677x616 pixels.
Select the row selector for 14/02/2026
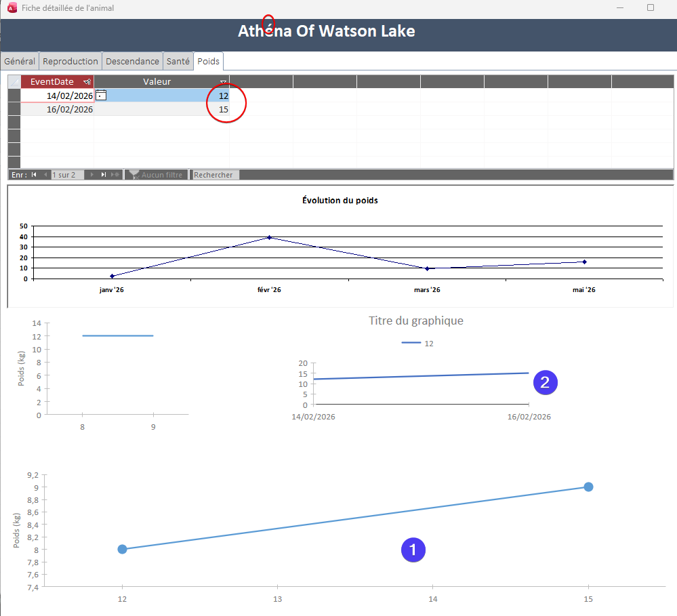point(14,96)
